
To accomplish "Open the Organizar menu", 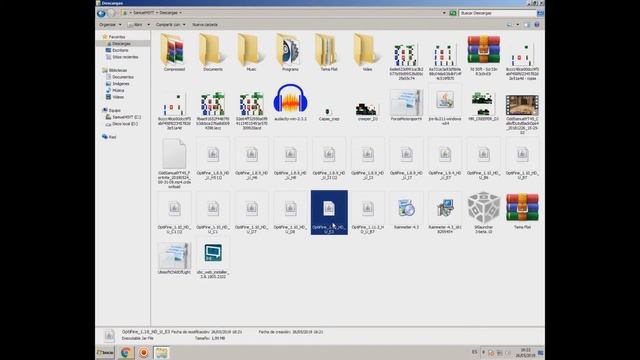I will (110, 24).
